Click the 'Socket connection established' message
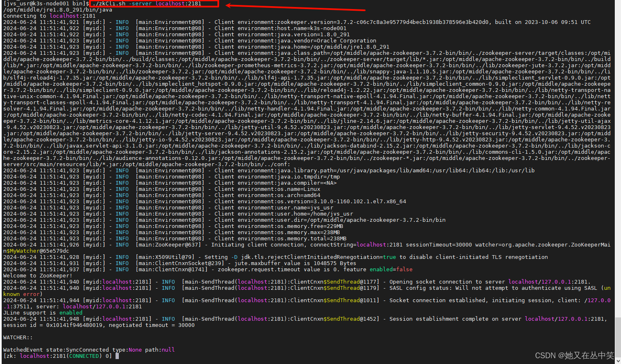Image resolution: width=621 pixels, height=364 pixels. 437,300
